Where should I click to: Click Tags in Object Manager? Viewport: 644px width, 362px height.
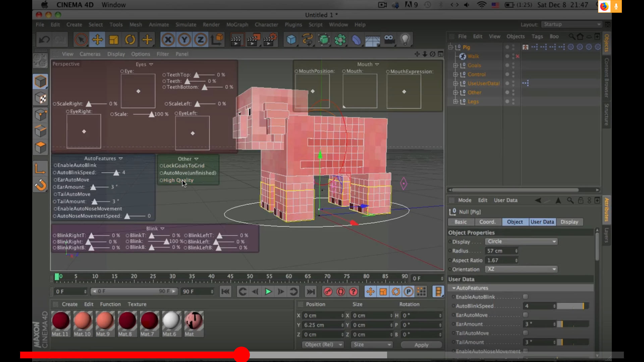[537, 37]
